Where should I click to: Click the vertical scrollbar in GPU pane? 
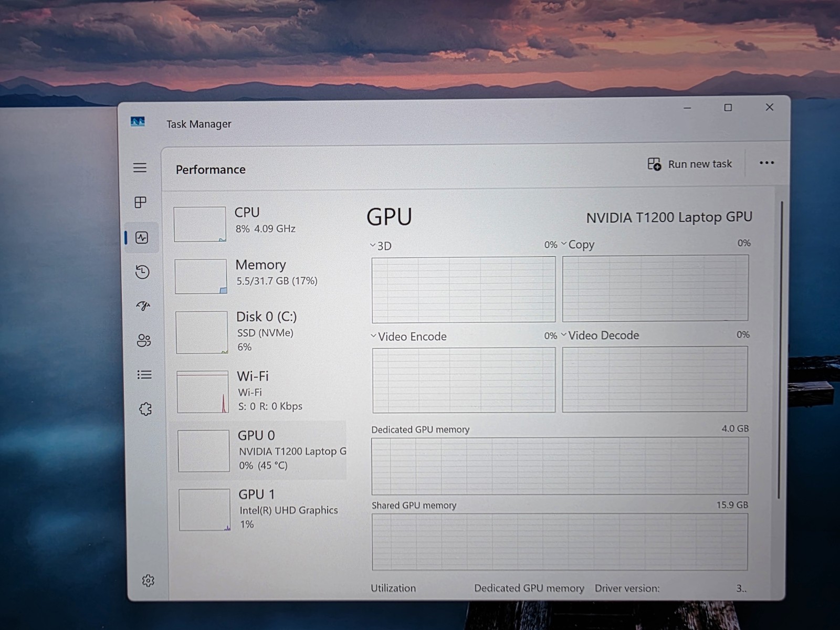point(781,350)
